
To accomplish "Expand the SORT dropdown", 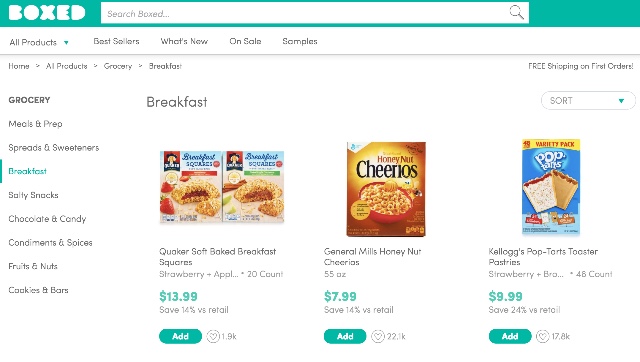I will click(x=588, y=100).
